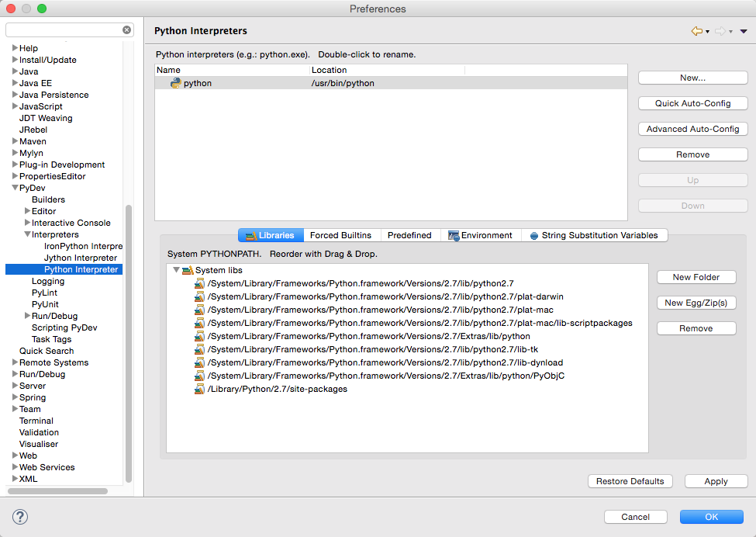Screen dimensions: 756x537
Task: Open Scripting PyDev preferences
Action: (64, 327)
